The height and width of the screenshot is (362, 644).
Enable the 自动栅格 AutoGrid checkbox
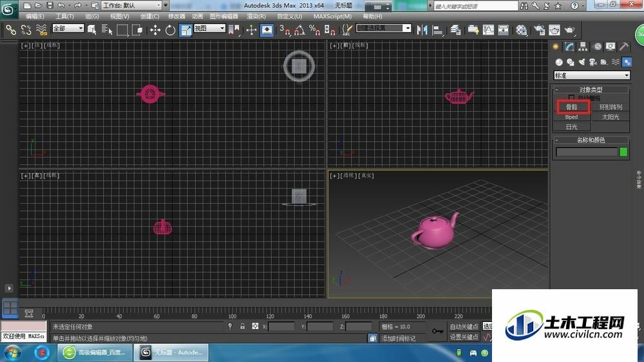pos(571,98)
